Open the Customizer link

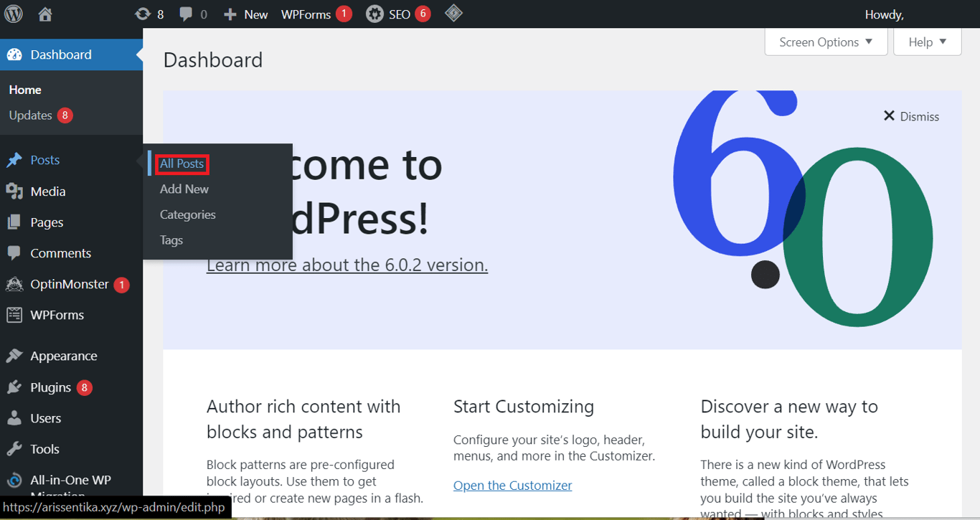tap(512, 485)
